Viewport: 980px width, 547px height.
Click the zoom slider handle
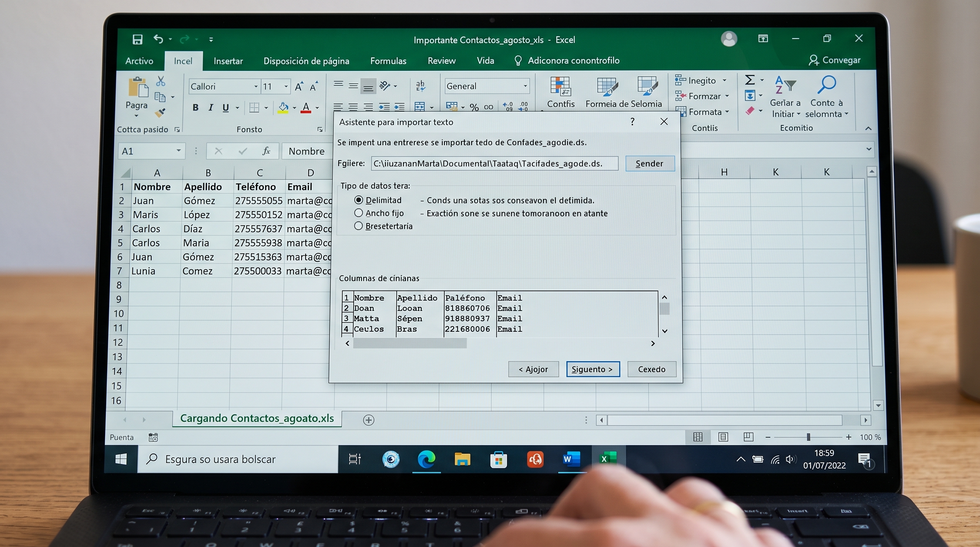pyautogui.click(x=808, y=437)
